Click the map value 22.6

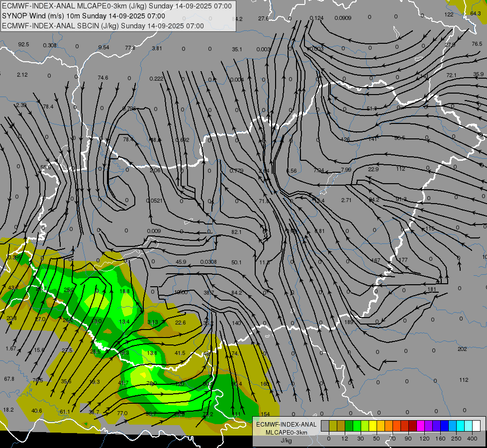pos(181,323)
